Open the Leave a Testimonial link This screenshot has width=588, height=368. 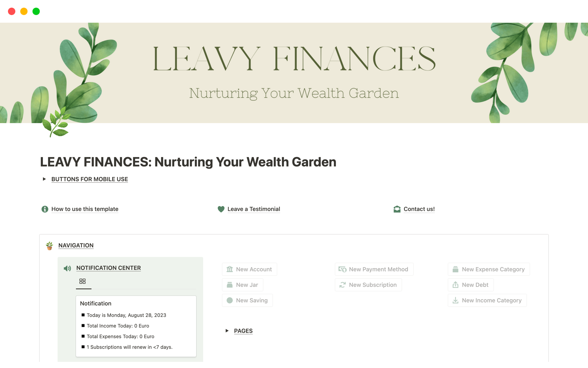(254, 209)
